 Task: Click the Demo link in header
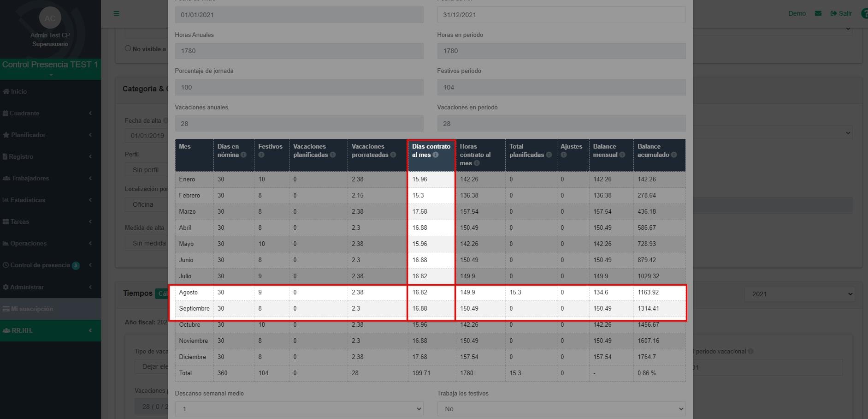point(797,13)
